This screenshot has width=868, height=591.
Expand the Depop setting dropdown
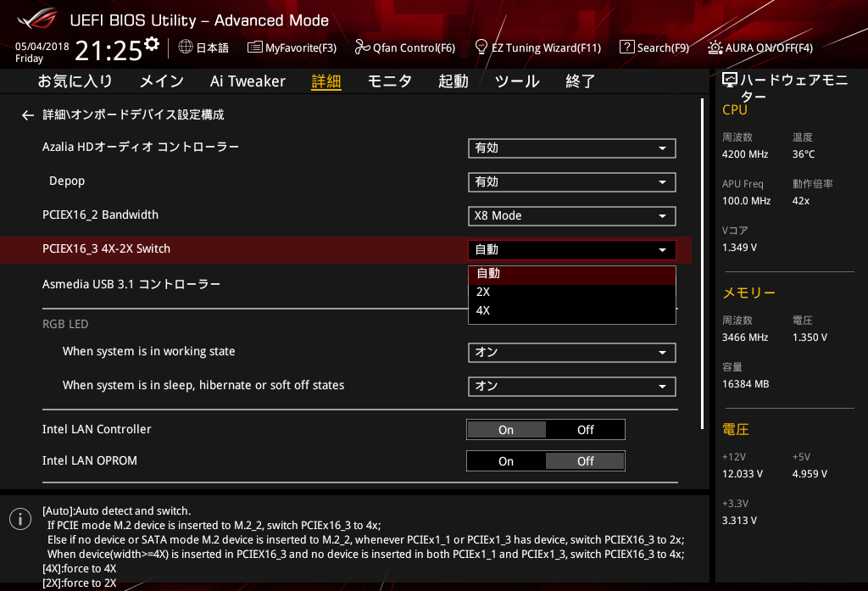571,182
